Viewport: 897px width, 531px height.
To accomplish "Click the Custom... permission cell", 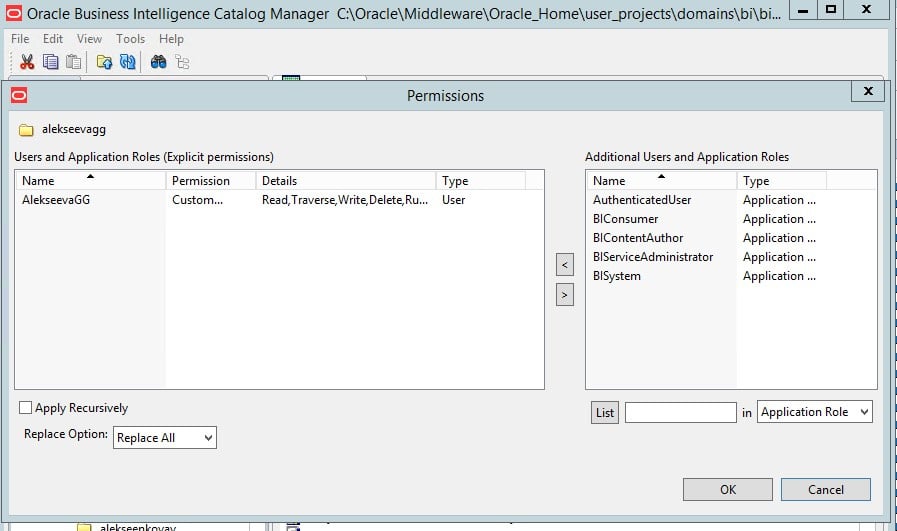I will coord(197,200).
